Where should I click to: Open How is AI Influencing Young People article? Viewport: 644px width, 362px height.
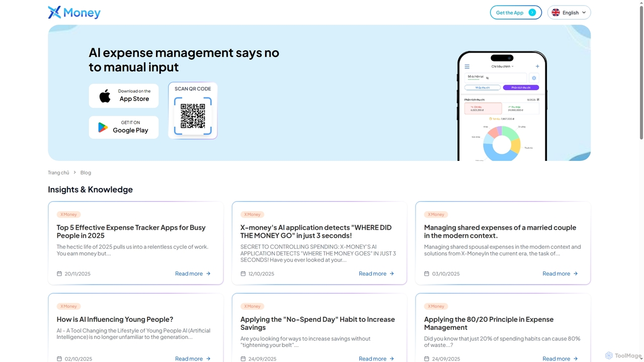point(115,319)
